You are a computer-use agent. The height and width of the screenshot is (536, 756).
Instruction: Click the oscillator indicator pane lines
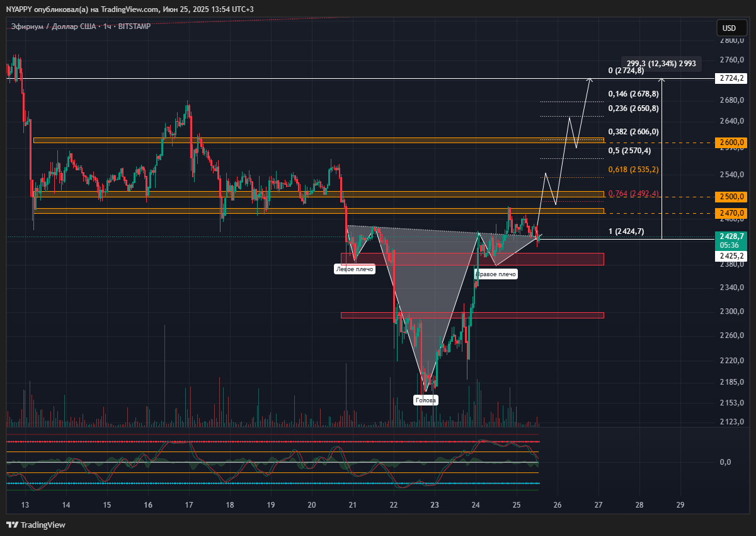tap(273, 462)
